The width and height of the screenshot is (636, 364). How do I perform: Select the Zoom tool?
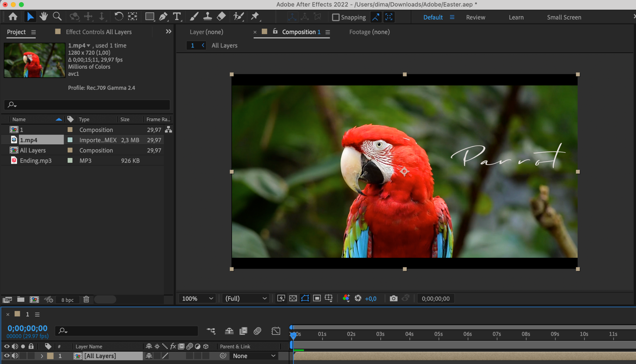click(x=57, y=16)
